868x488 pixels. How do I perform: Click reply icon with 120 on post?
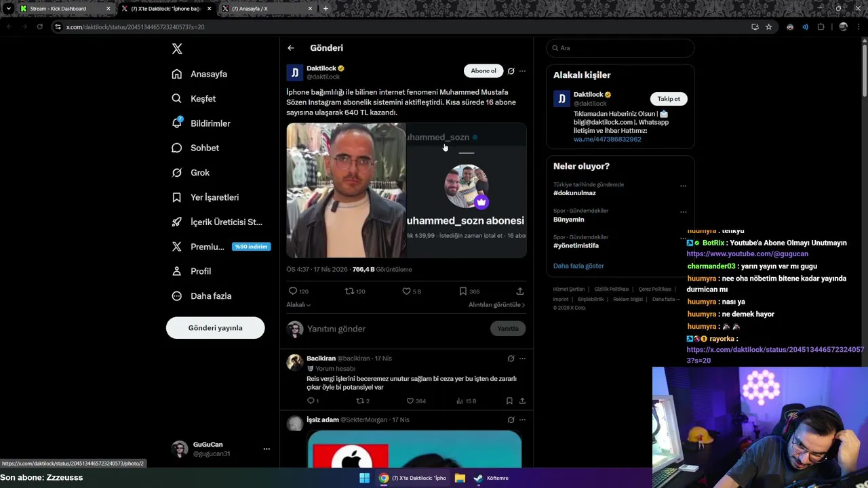pyautogui.click(x=298, y=291)
